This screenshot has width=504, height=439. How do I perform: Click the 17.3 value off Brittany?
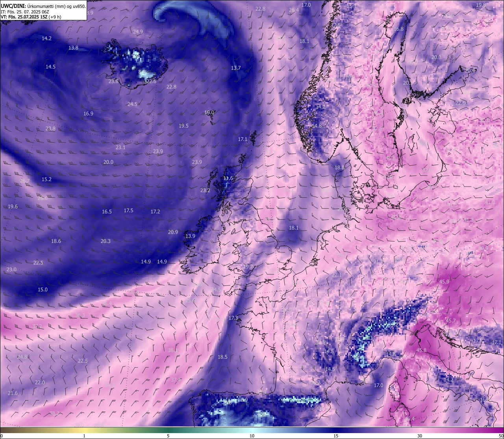[x=233, y=318]
